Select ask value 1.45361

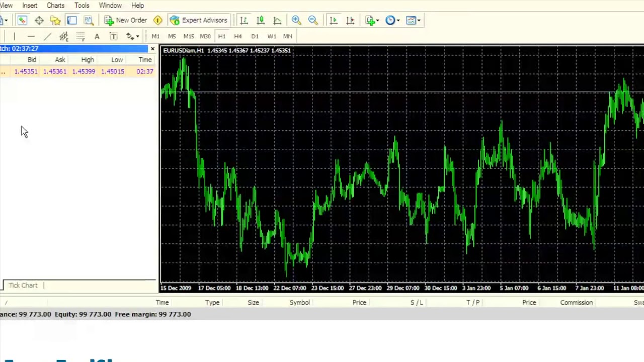54,71
